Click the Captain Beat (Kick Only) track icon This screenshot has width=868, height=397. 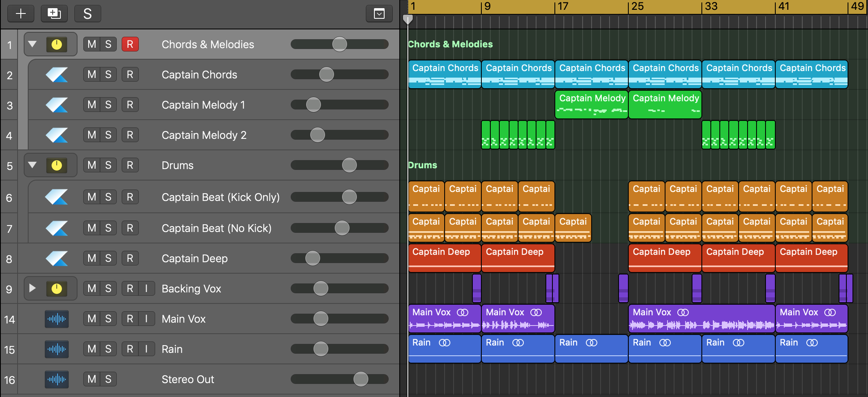pos(57,197)
